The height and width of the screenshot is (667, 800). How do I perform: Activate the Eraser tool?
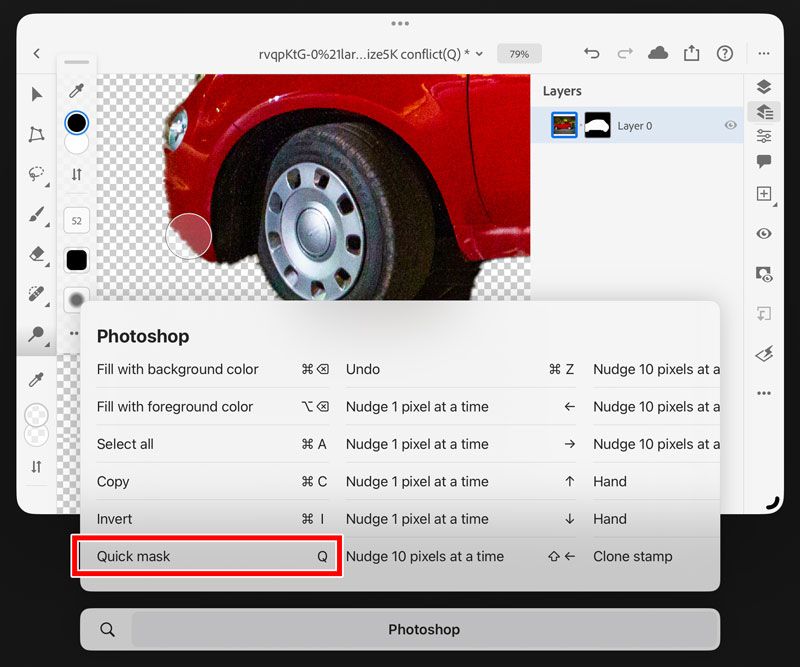37,254
